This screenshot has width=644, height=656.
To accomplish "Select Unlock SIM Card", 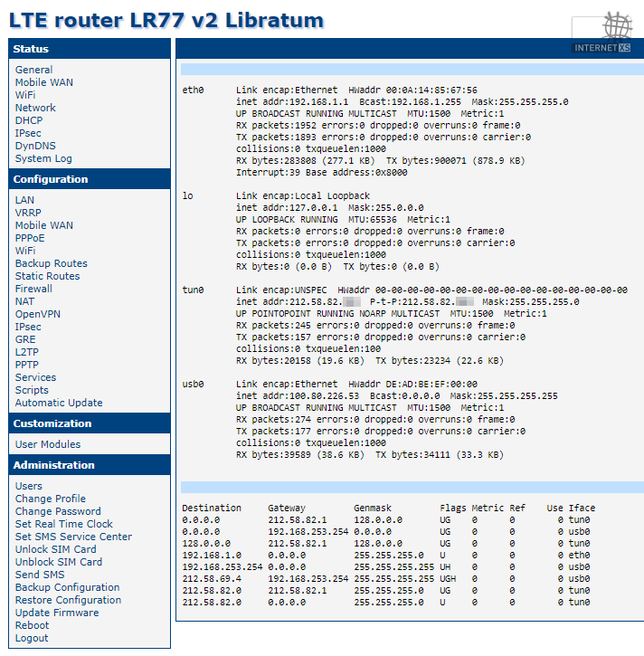I will click(x=55, y=549).
